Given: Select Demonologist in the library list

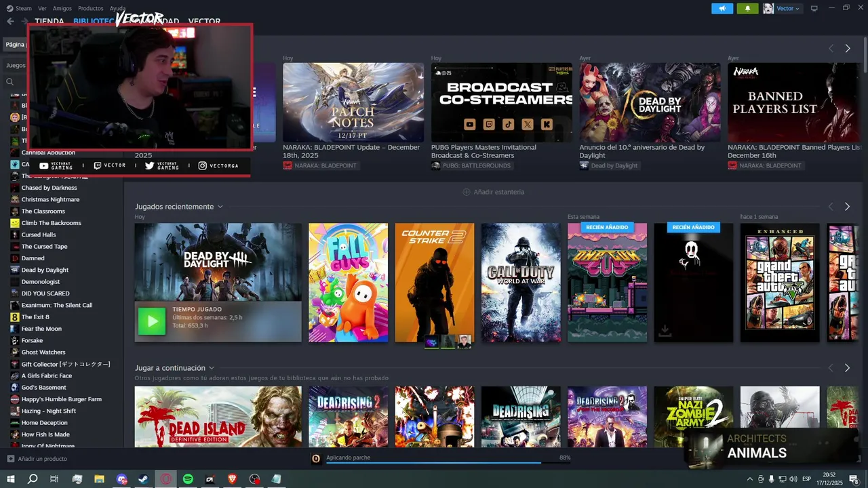Looking at the screenshot, I should point(41,281).
